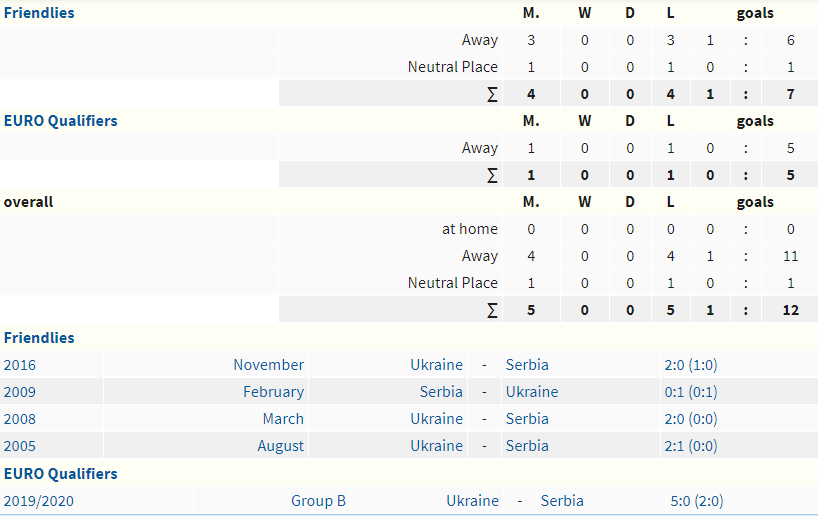The width and height of the screenshot is (818, 516).
Task: Select the overall statistics heading
Action: click(x=29, y=202)
